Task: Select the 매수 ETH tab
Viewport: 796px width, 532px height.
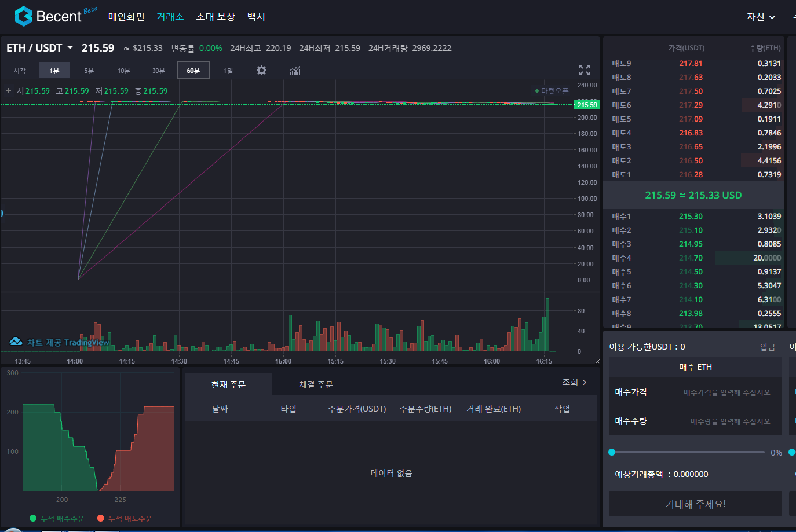Action: tap(695, 367)
